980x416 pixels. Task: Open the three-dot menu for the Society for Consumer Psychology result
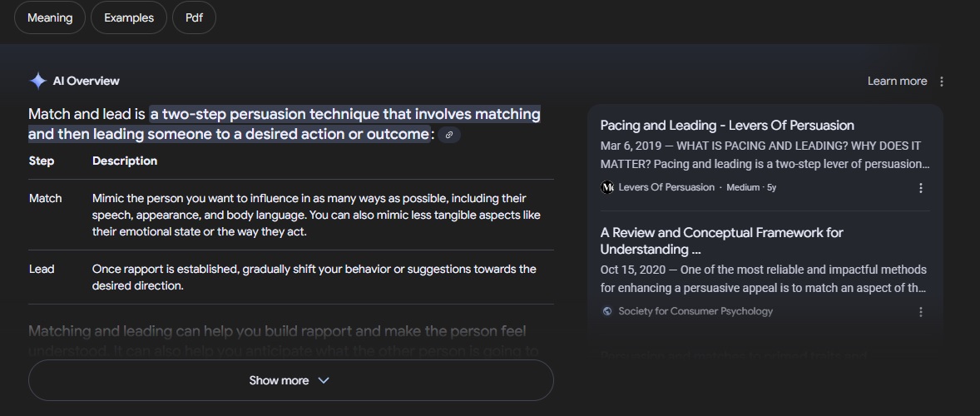[921, 312]
